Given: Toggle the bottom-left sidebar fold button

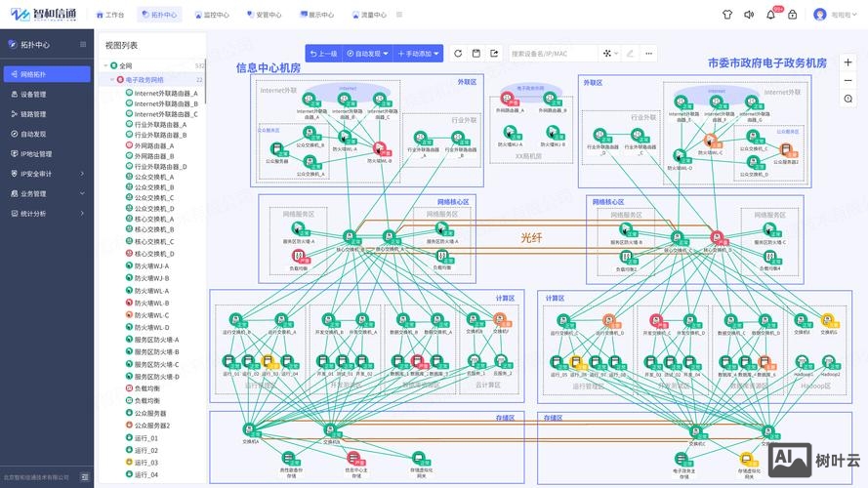Looking at the screenshot, I should [85, 477].
